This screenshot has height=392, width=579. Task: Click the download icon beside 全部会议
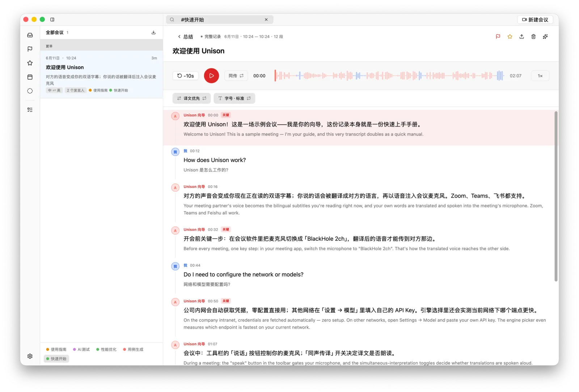click(153, 33)
